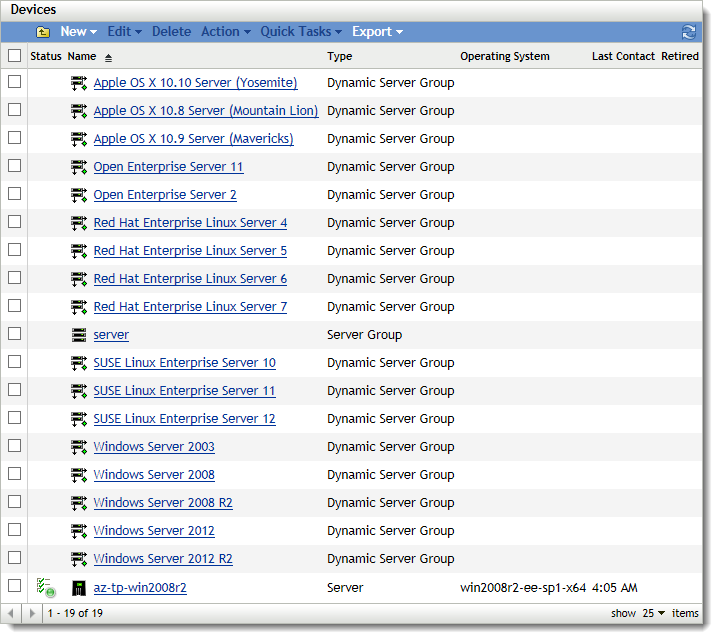Check the Windows Server 2012 R2 row
Screen dimensions: 718x639
click(x=15, y=557)
